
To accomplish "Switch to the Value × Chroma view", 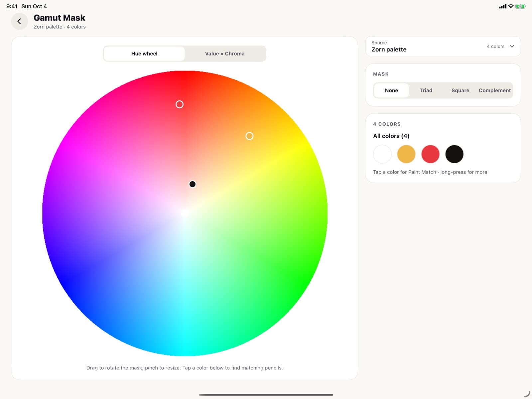I will (x=225, y=54).
